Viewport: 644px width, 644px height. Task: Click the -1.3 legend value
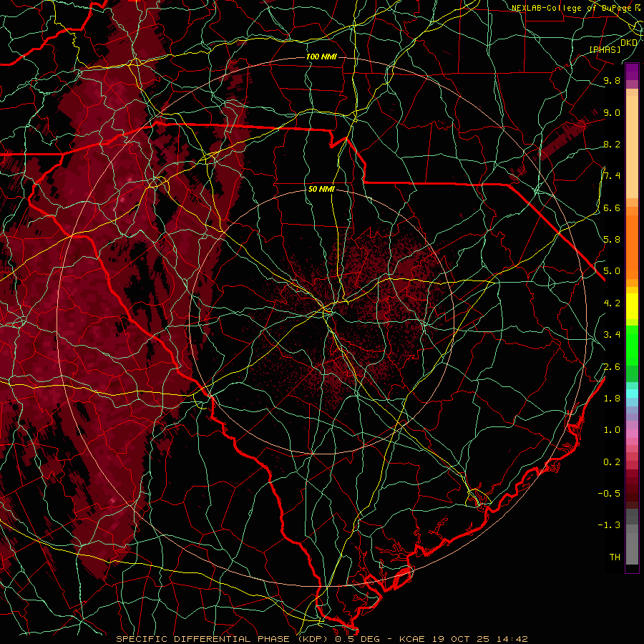point(609,526)
